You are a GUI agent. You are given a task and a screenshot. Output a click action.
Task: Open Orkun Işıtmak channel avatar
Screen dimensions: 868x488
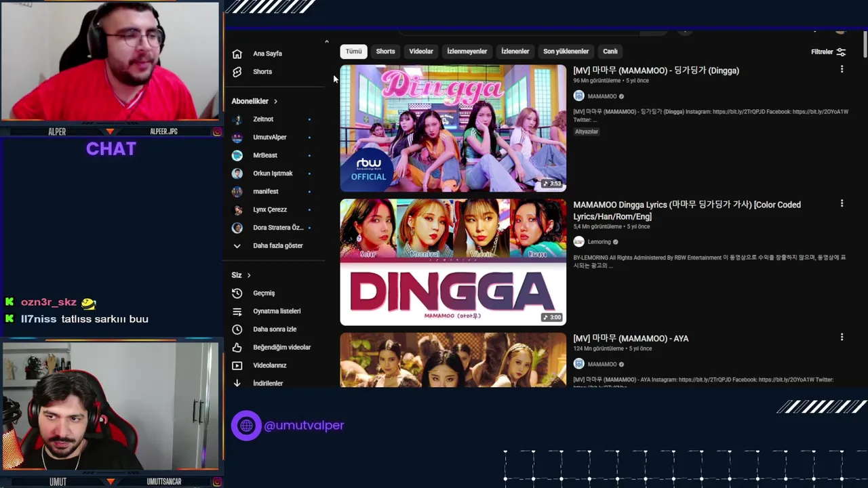coord(237,174)
